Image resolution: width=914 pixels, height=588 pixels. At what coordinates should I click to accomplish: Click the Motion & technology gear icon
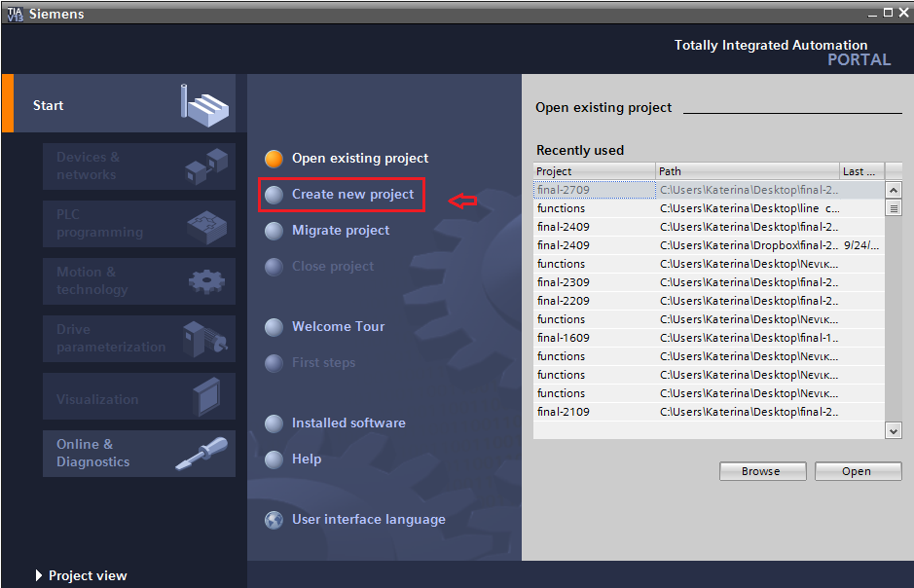(206, 282)
